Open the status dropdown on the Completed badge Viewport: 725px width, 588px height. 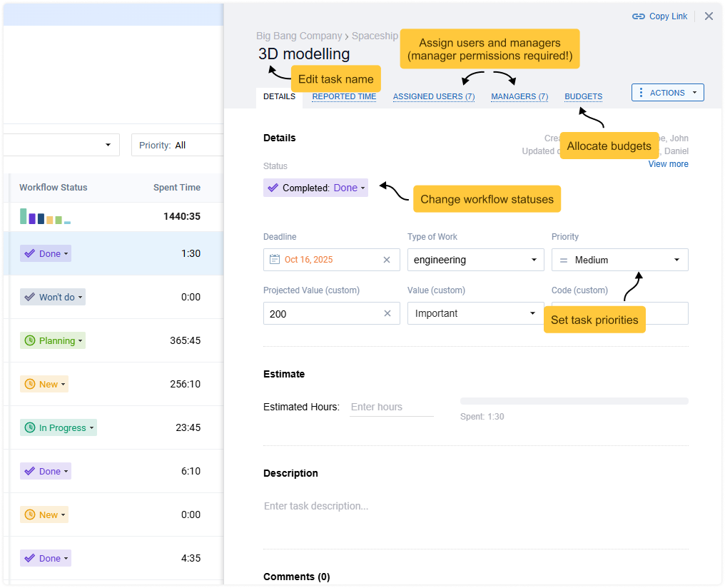tap(363, 187)
